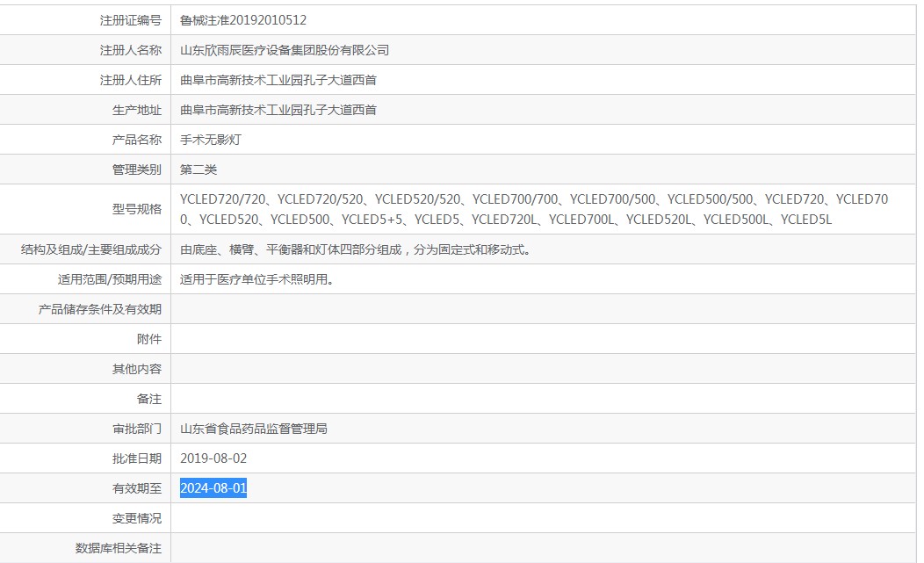Select the address value in 注册人住所 row
This screenshot has height=563, width=924.
[x=278, y=80]
